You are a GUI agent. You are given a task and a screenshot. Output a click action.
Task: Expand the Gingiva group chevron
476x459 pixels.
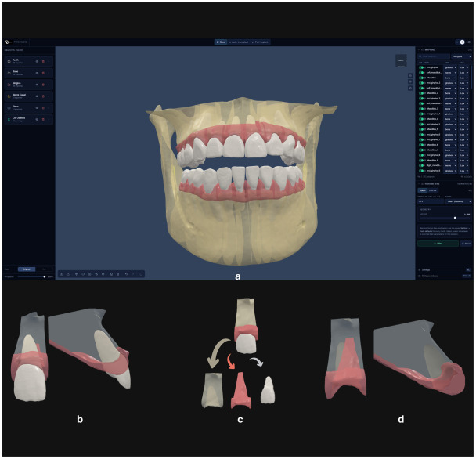[x=49, y=85]
